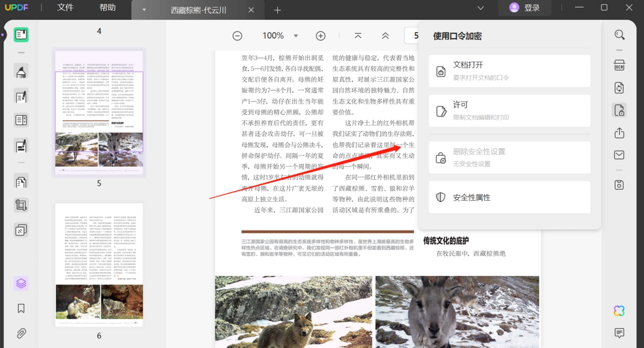This screenshot has height=348, width=644.
Task: Open the Fill and Sign tool
Action: 21,145
